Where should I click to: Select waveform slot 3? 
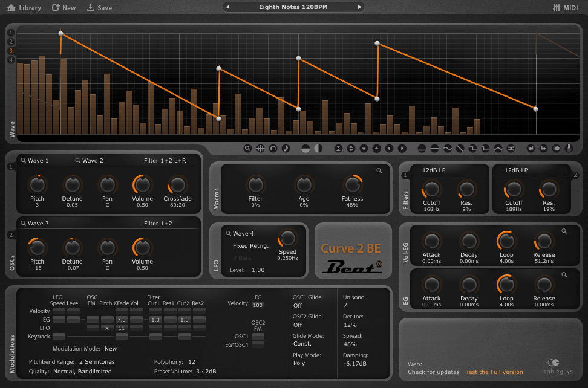click(11, 51)
